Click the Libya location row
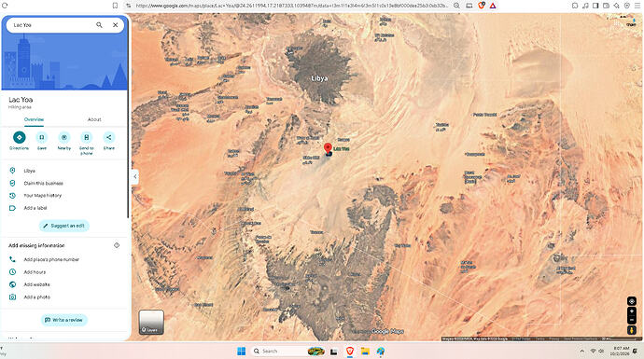The image size is (644, 359). click(65, 171)
